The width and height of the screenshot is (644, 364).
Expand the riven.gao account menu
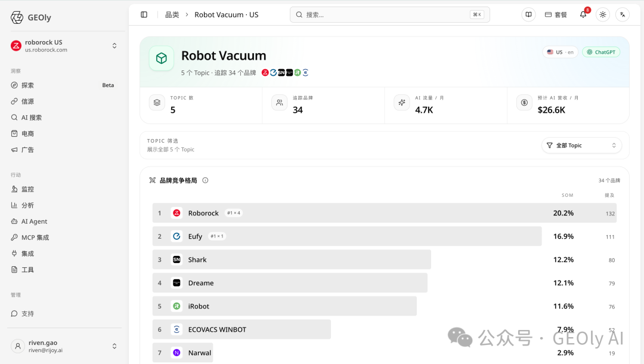[x=114, y=346]
